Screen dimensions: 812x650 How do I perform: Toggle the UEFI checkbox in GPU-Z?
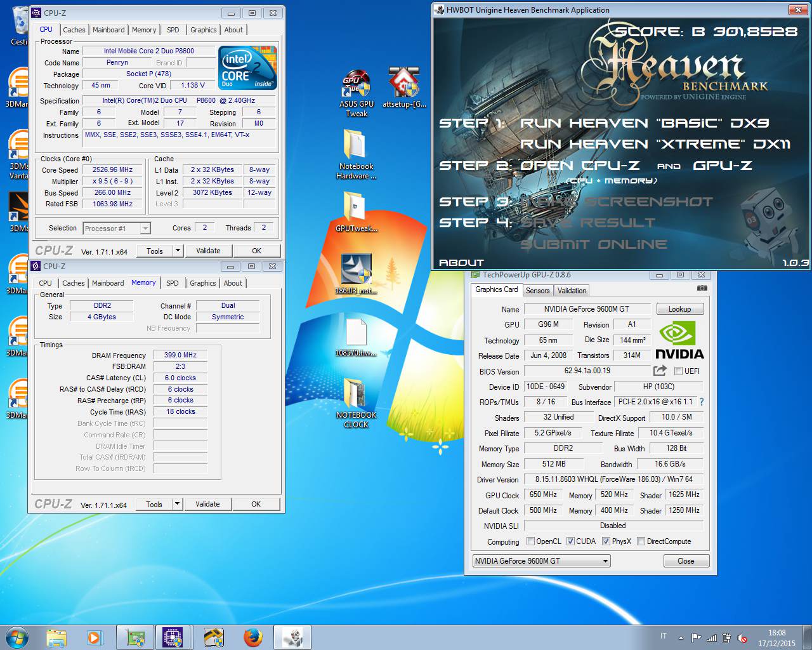click(x=678, y=371)
